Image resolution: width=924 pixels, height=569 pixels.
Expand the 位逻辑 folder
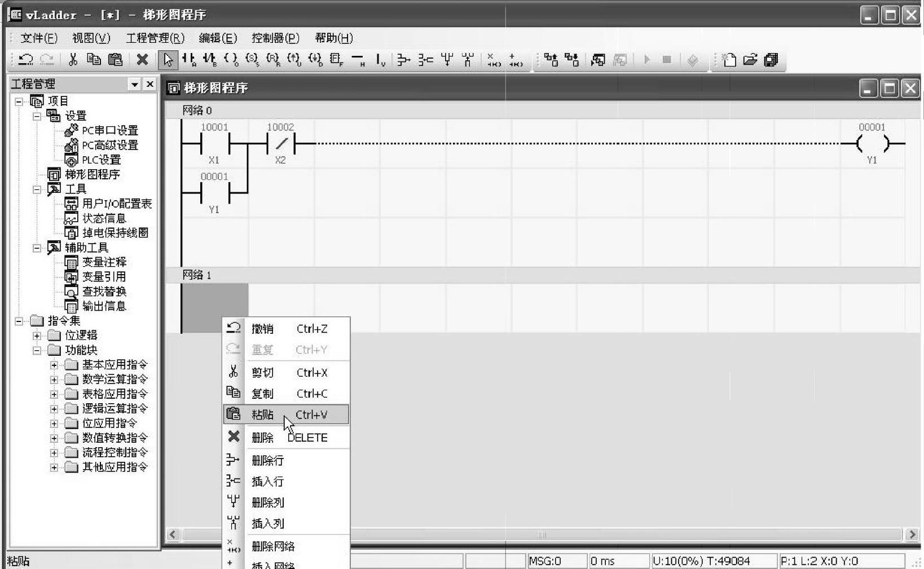37,336
